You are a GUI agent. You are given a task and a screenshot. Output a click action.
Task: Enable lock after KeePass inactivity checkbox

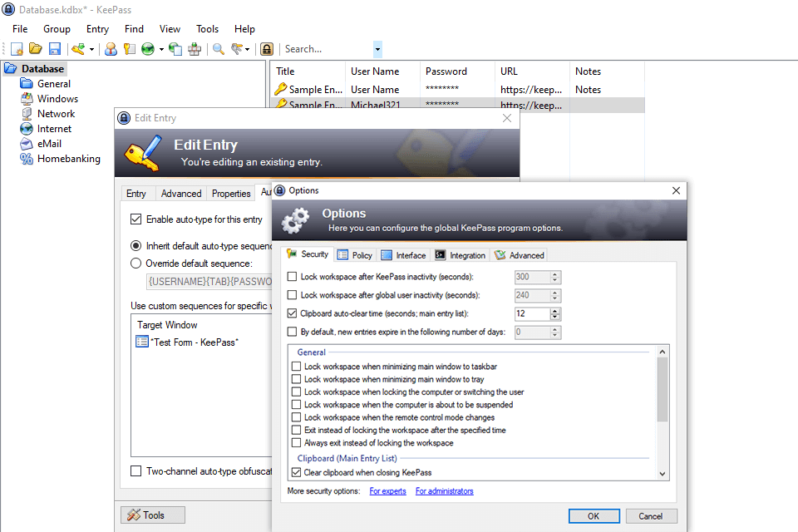coord(292,277)
